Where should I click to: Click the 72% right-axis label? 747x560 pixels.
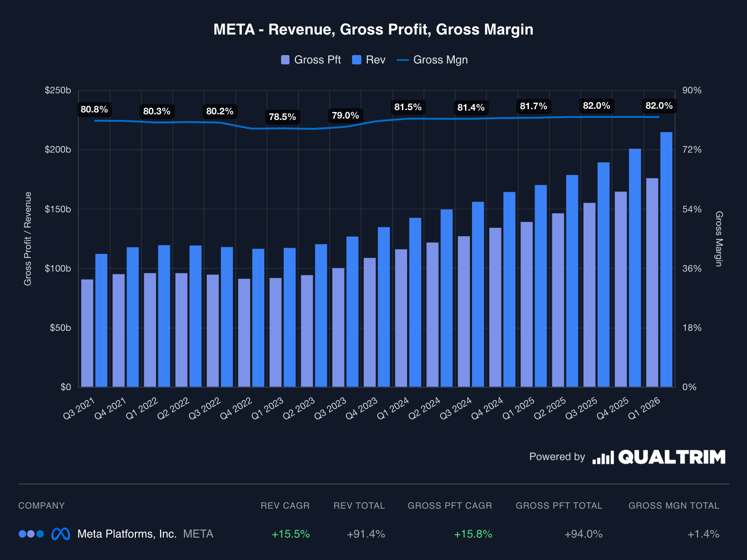692,150
